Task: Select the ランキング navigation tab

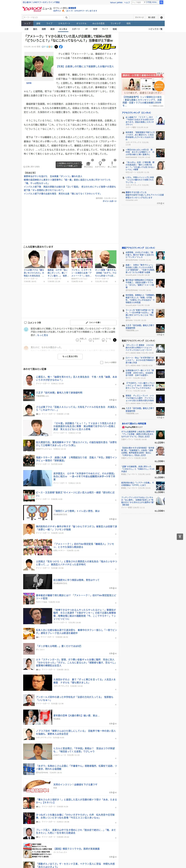Action: (x=115, y=24)
